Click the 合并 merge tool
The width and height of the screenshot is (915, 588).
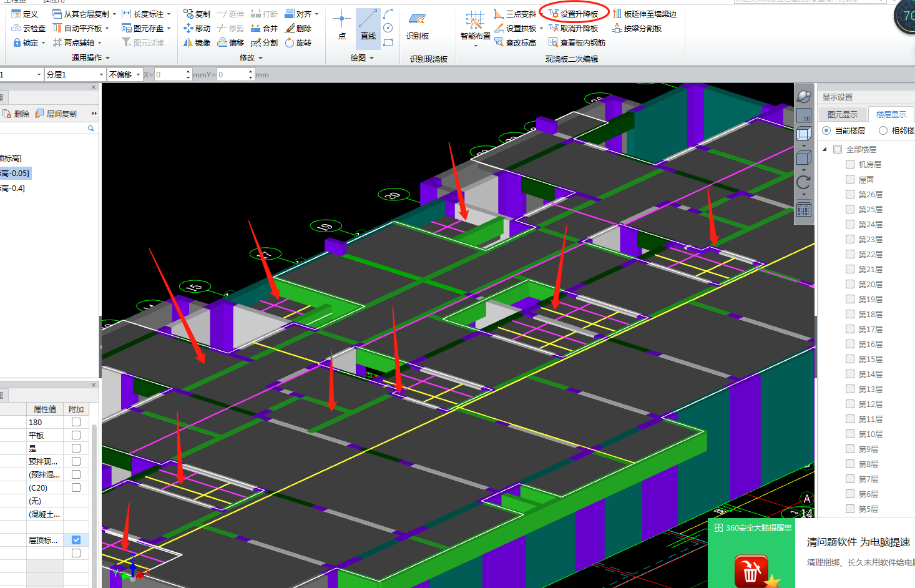pos(264,28)
